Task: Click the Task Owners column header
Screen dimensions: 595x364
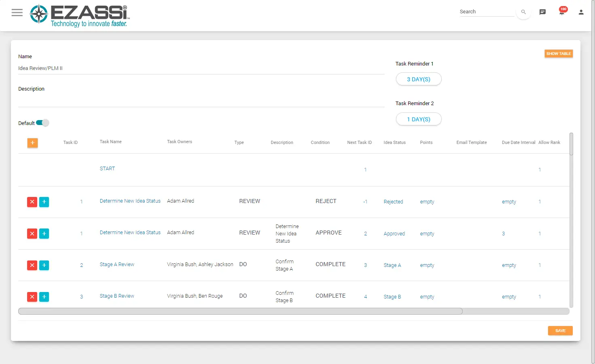Action: (180, 142)
